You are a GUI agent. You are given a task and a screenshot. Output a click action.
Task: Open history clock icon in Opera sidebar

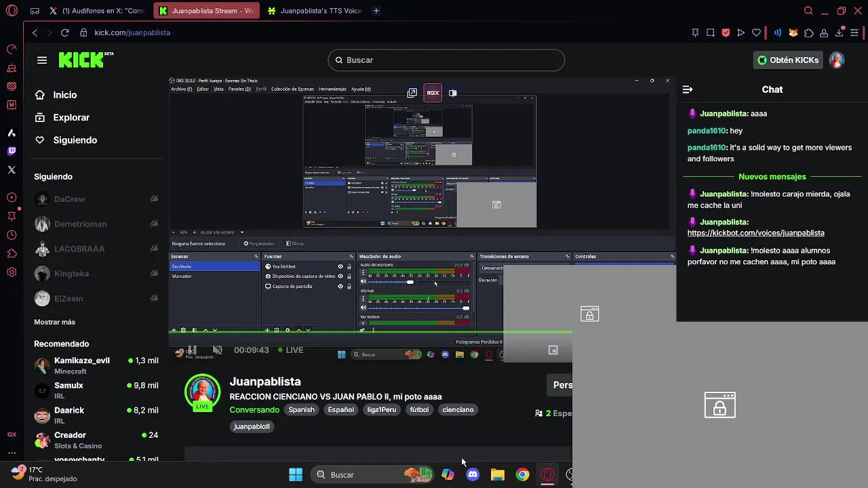[12, 235]
